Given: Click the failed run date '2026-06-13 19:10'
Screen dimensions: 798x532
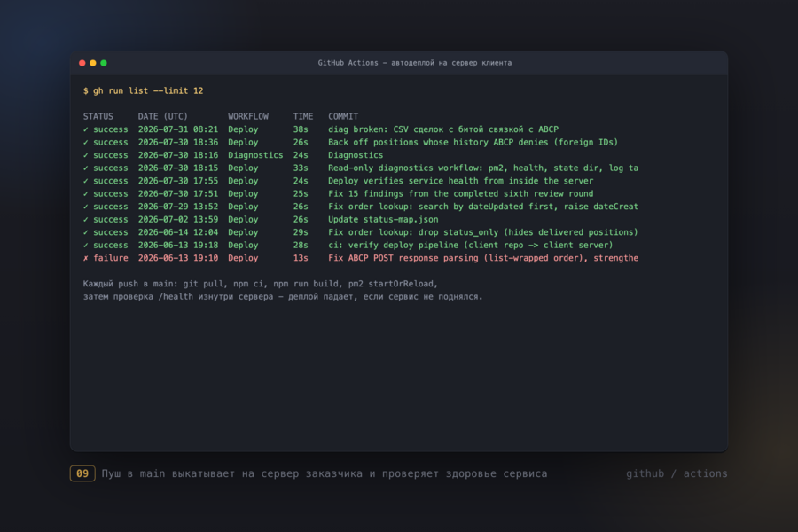Looking at the screenshot, I should coord(178,258).
